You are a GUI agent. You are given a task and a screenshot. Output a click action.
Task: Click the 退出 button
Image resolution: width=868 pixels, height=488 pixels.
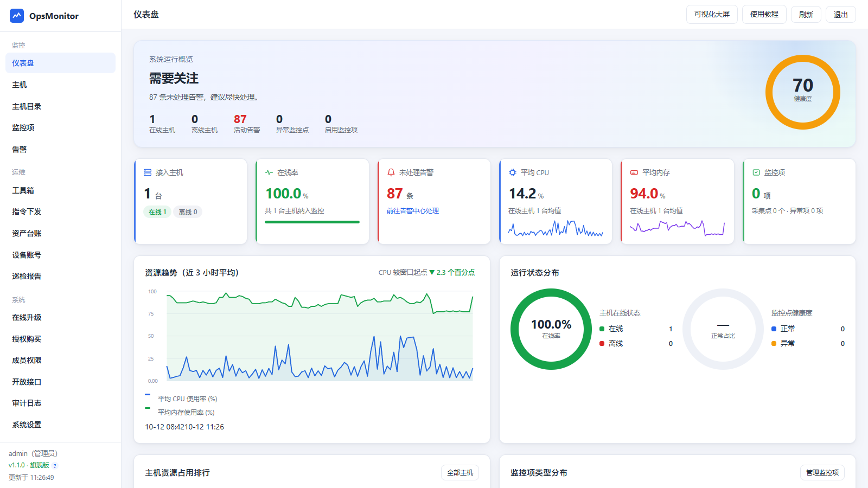pos(841,15)
